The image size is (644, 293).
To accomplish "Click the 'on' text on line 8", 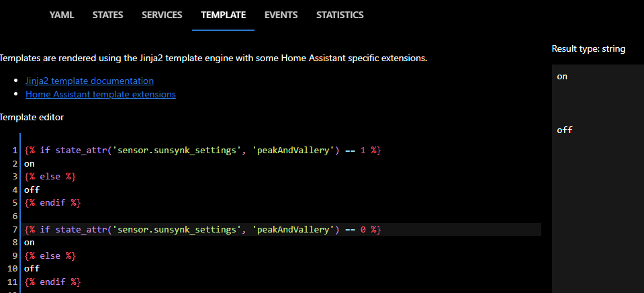I will pyautogui.click(x=29, y=243).
